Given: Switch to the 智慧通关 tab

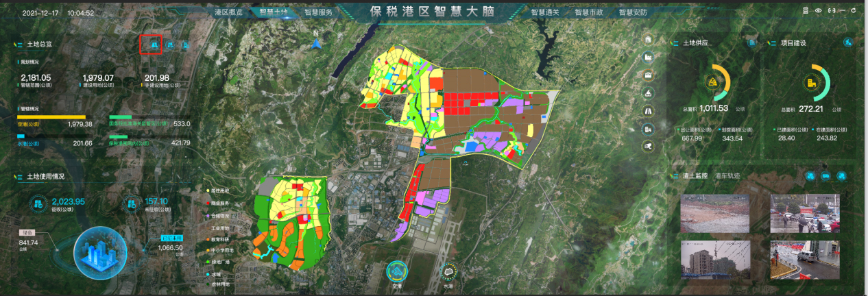Looking at the screenshot, I should [x=546, y=12].
